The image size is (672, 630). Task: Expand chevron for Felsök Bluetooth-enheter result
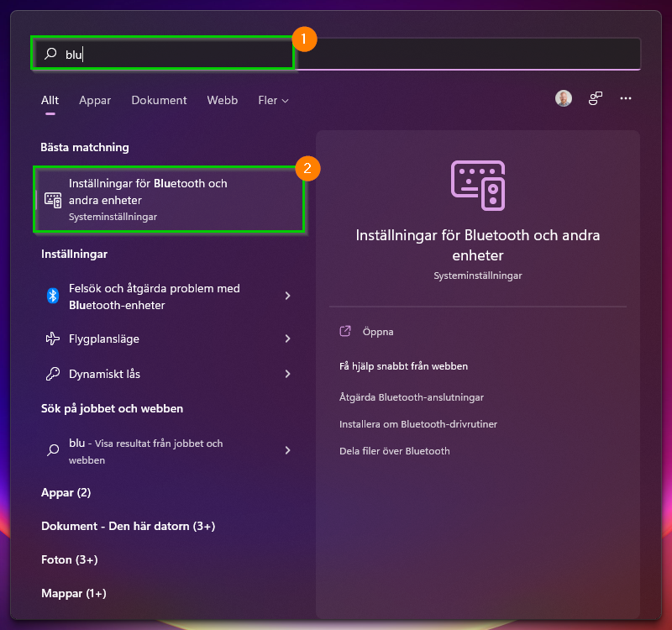pyautogui.click(x=287, y=296)
